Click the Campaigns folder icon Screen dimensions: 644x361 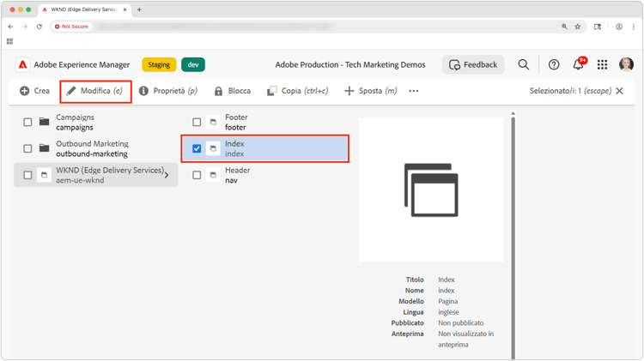point(45,122)
